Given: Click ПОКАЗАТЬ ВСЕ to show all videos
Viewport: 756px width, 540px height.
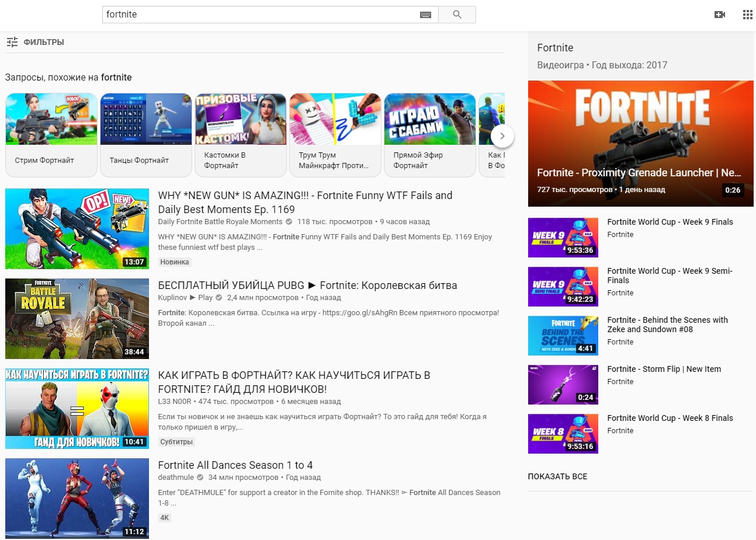Looking at the screenshot, I should point(557,476).
